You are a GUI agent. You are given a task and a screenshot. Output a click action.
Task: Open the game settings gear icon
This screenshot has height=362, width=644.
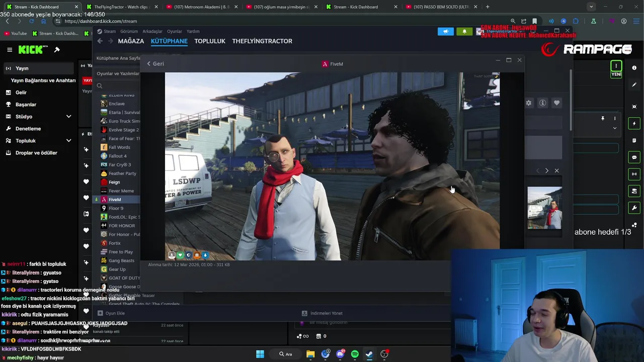click(529, 103)
